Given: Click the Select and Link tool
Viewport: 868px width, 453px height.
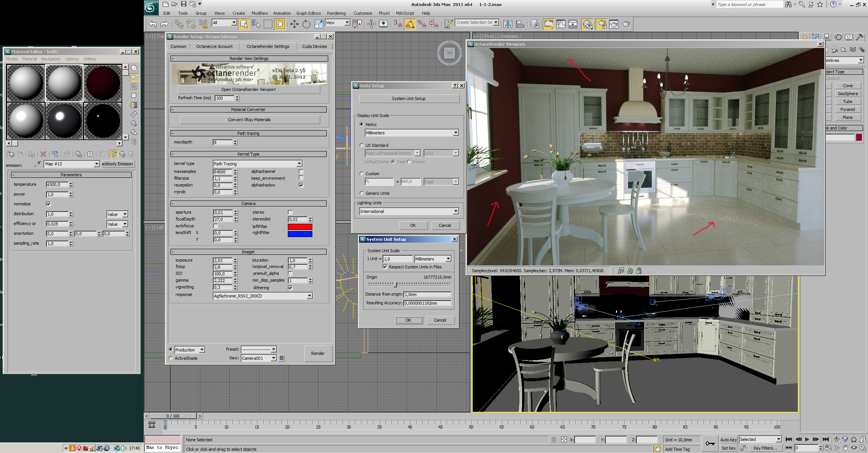Looking at the screenshot, I should coord(179,24).
